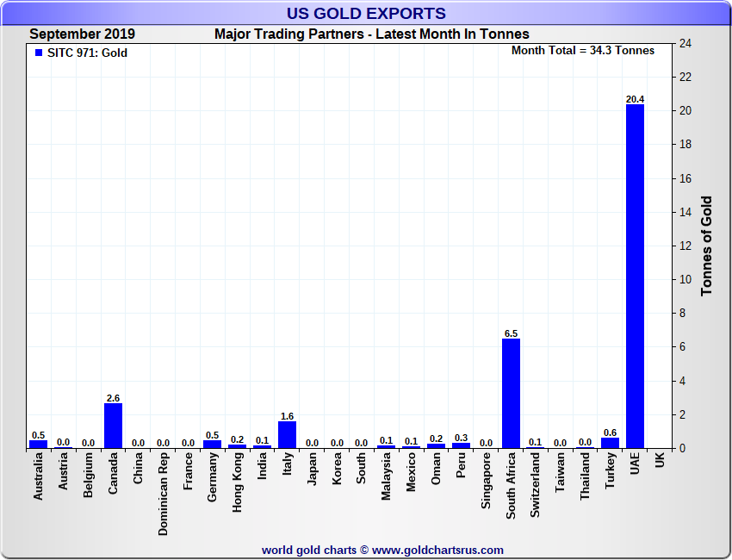Click the 12 tick on the y-axis
732x560 pixels.
[685, 246]
